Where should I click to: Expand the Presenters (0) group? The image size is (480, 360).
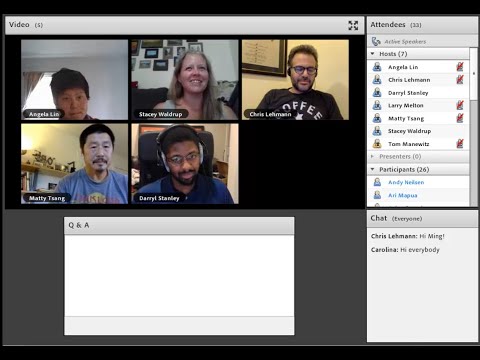click(372, 156)
